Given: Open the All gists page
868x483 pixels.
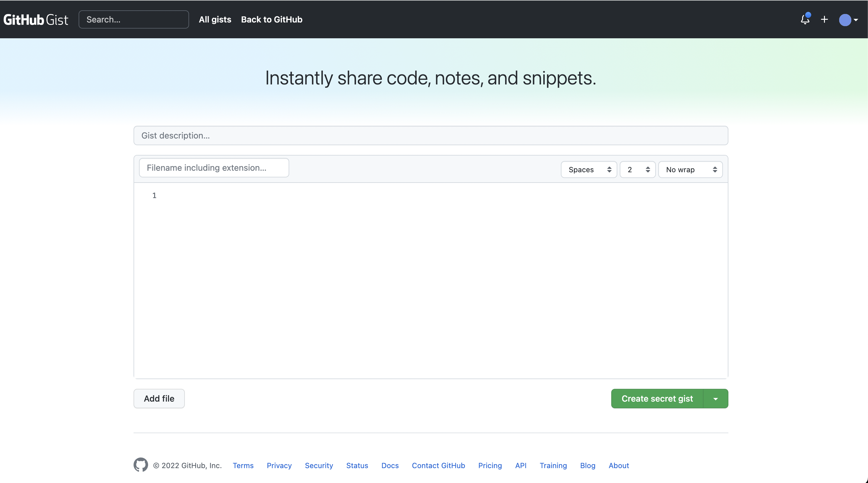Looking at the screenshot, I should [215, 19].
